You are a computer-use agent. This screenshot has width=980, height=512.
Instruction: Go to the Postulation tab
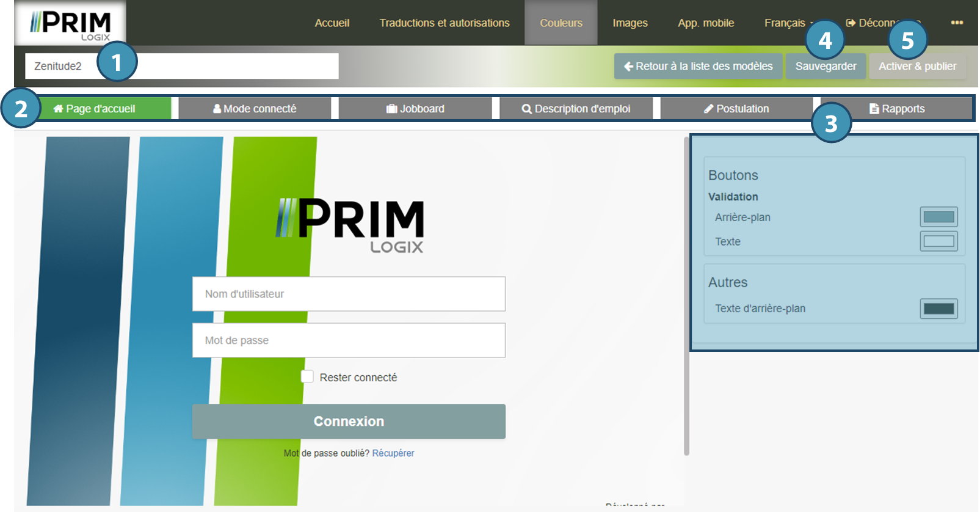[736, 109]
